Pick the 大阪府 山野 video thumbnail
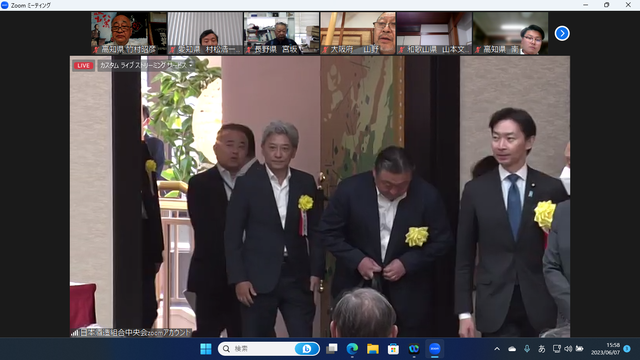This screenshot has width=640, height=360. coord(358,33)
